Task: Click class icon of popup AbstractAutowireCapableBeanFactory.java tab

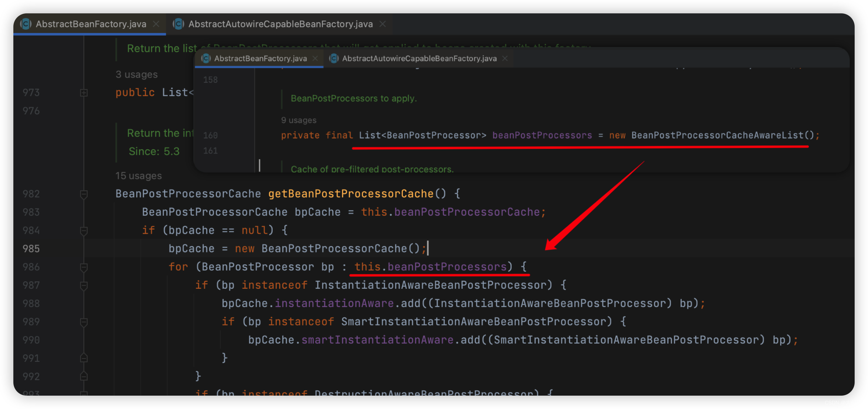Action: coord(334,59)
